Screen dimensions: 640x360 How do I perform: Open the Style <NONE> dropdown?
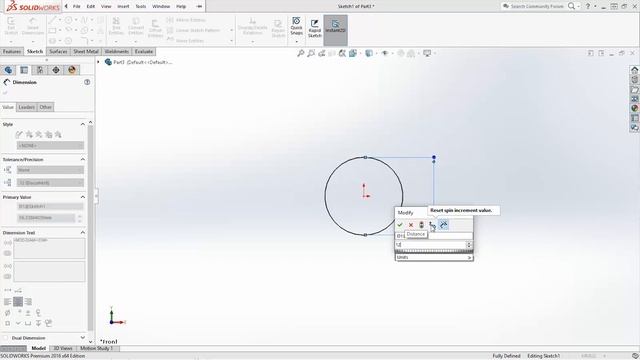click(50, 145)
